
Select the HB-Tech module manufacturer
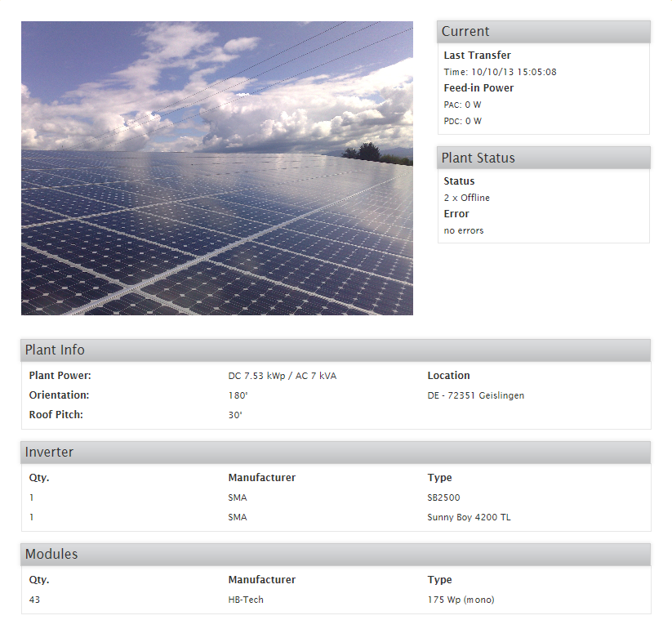(x=246, y=600)
